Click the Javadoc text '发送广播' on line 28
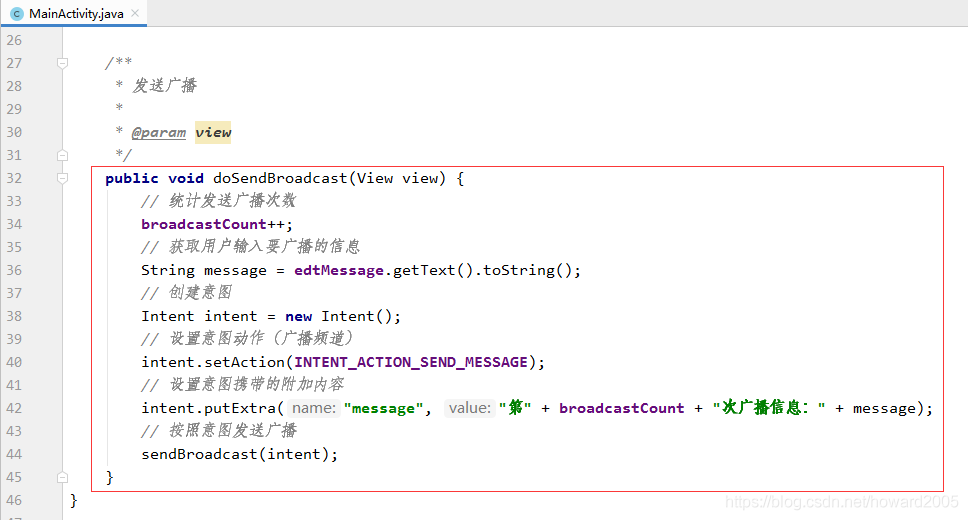The height and width of the screenshot is (520, 968). 165,85
